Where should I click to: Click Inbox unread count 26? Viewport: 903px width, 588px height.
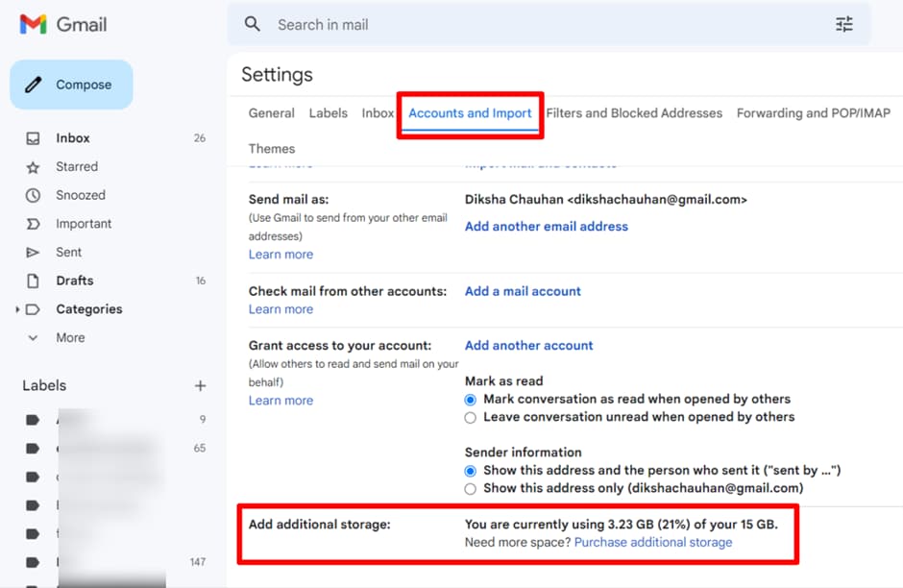pos(199,138)
